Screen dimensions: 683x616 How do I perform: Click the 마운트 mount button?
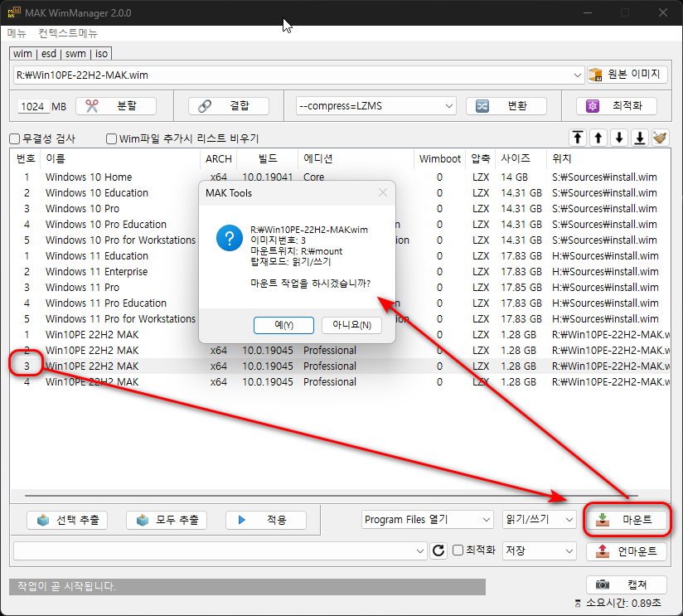coord(627,519)
